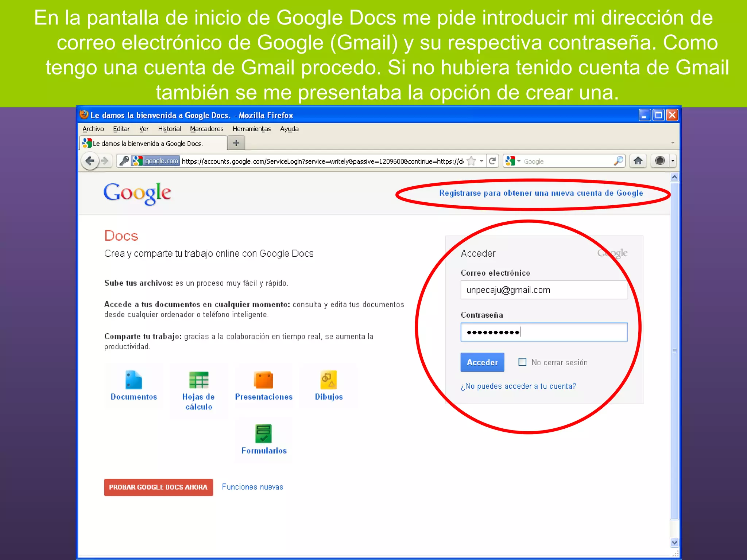Image resolution: width=747 pixels, height=560 pixels.
Task: Open the Archivo menu
Action: pyautogui.click(x=93, y=129)
